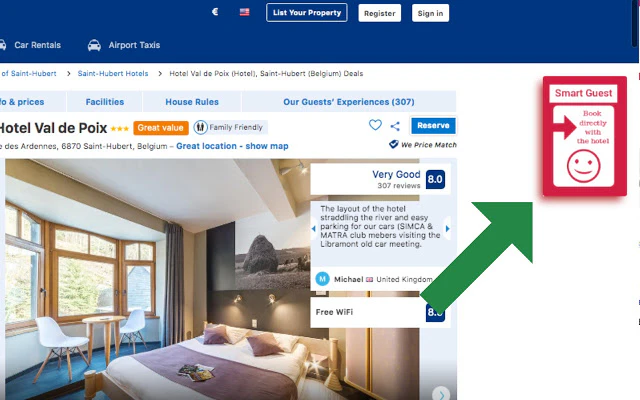
Task: Open the House Rules tab
Action: (192, 102)
